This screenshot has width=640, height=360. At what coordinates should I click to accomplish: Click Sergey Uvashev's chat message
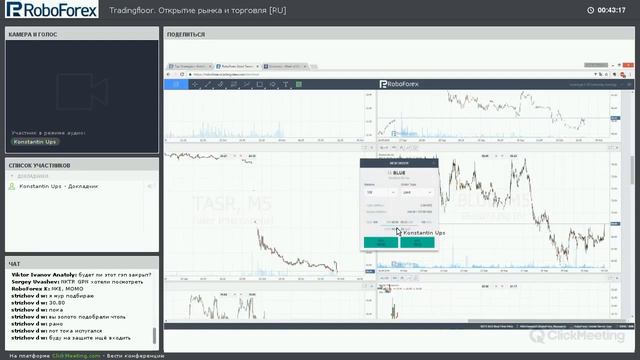77,282
